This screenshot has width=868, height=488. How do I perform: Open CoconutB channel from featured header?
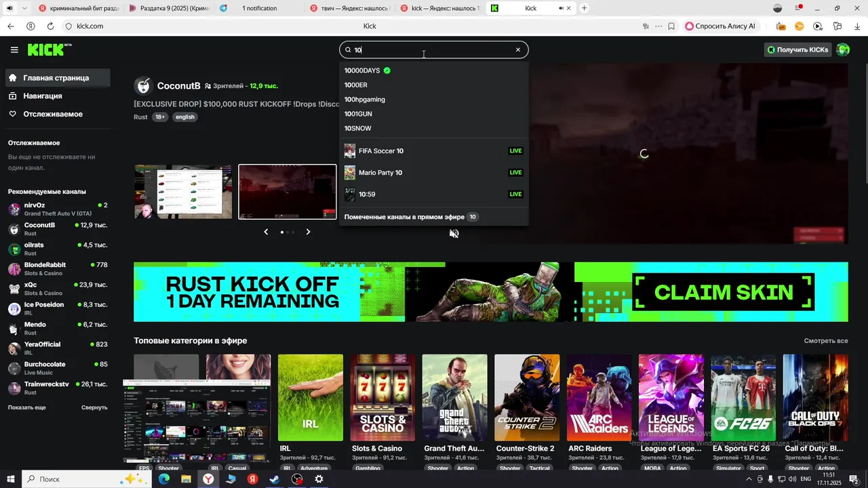179,86
